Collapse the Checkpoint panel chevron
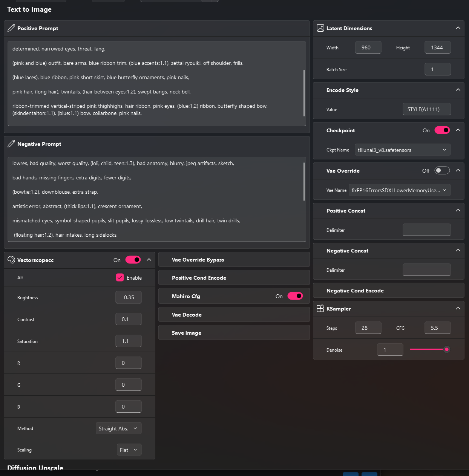 pos(458,130)
